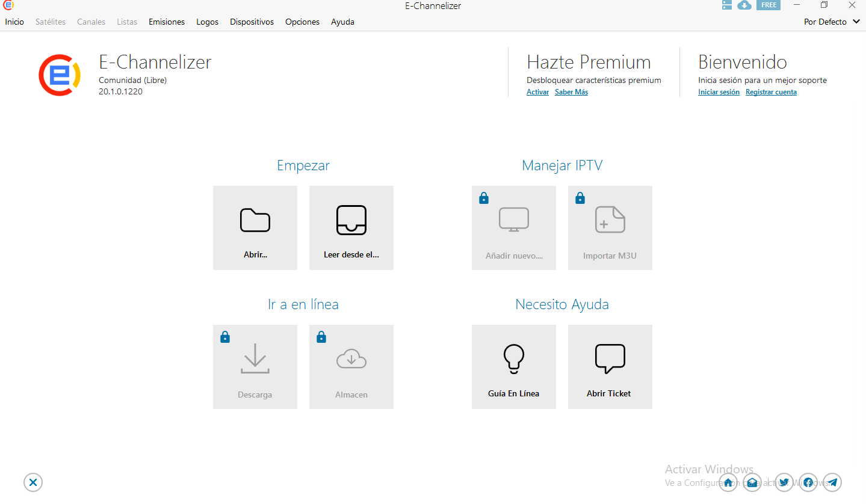The width and height of the screenshot is (866, 504).
Task: Click the FREE badge in title bar
Action: (x=769, y=5)
